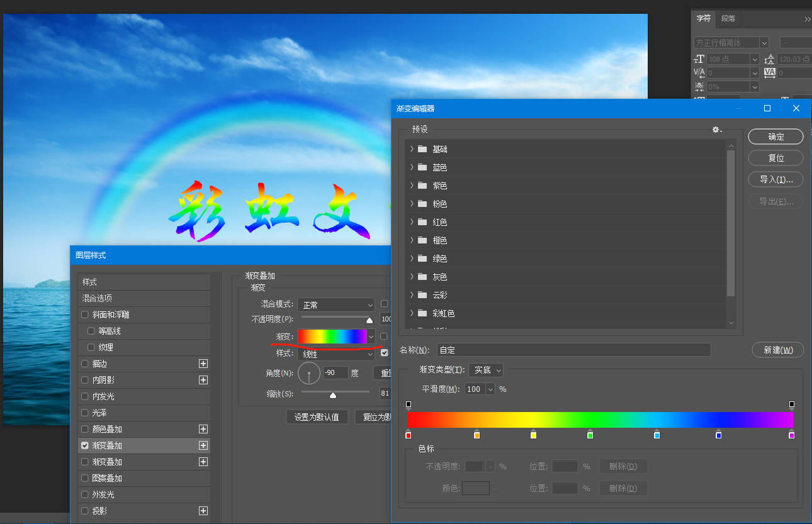Image resolution: width=812 pixels, height=524 pixels.
Task: Click the plus icon beside 内阴影
Action: 203,380
